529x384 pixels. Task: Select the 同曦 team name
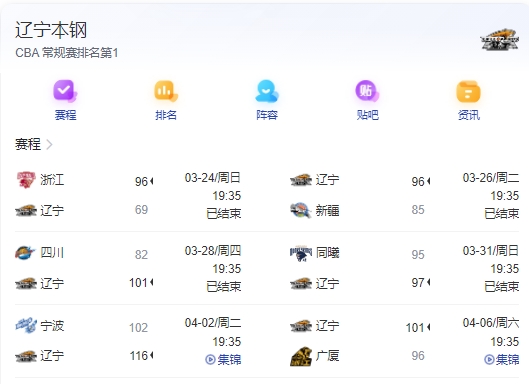tap(327, 253)
